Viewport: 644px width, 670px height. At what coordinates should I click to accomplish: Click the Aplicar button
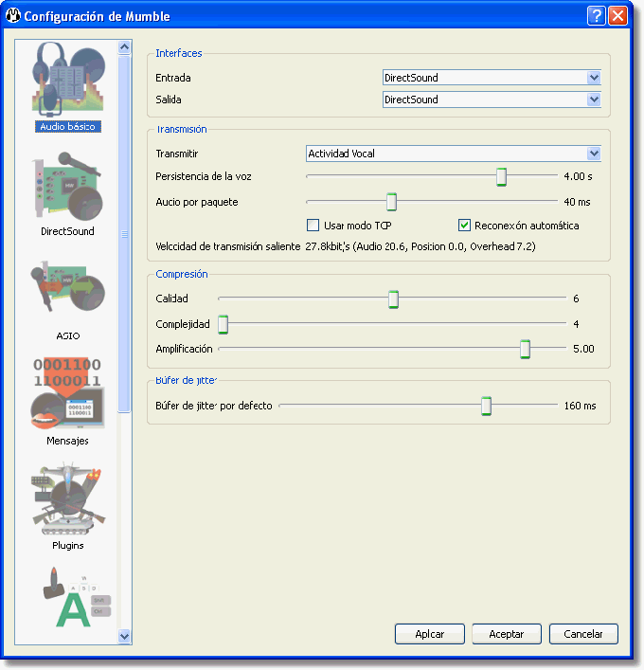click(x=430, y=634)
